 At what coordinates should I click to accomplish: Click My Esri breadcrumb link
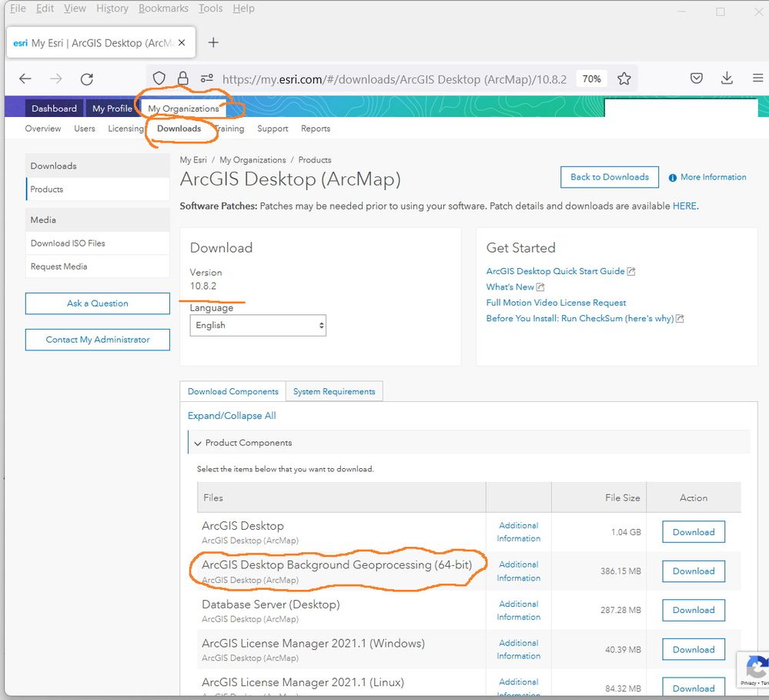[x=193, y=160]
